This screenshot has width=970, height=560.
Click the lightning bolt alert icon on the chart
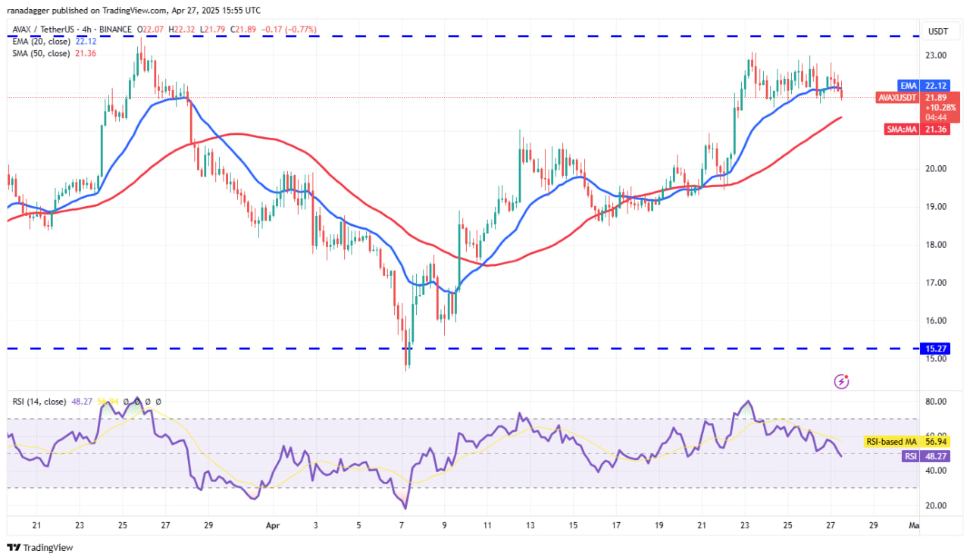pyautogui.click(x=842, y=381)
